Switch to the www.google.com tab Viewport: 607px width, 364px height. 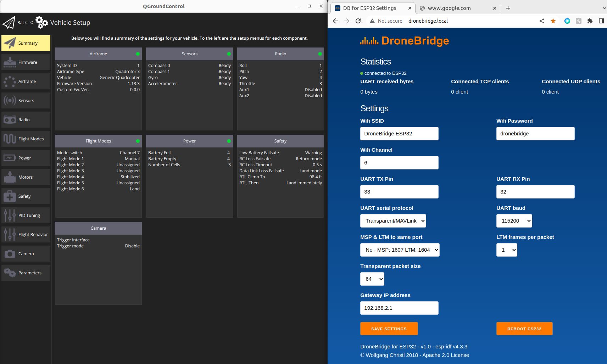click(x=449, y=8)
